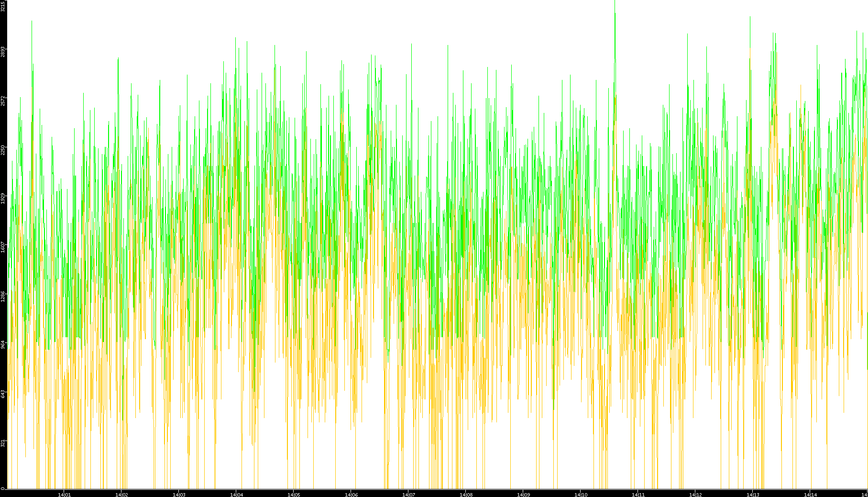
Task: Click the 14:08 time axis label
Action: (466, 494)
